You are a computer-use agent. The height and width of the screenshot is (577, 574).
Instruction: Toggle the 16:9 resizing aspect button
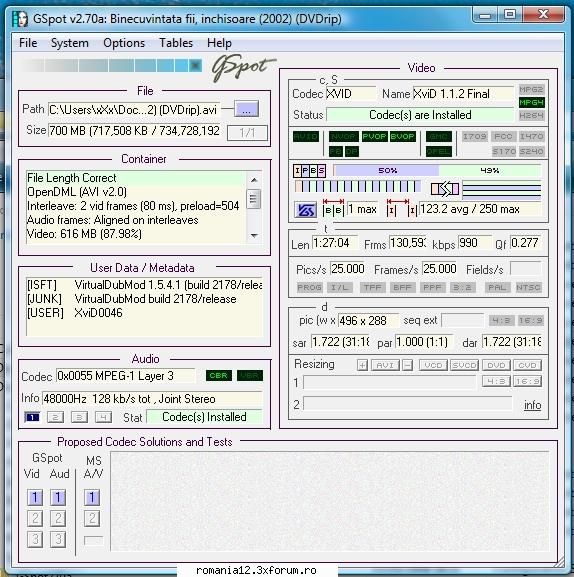click(527, 381)
